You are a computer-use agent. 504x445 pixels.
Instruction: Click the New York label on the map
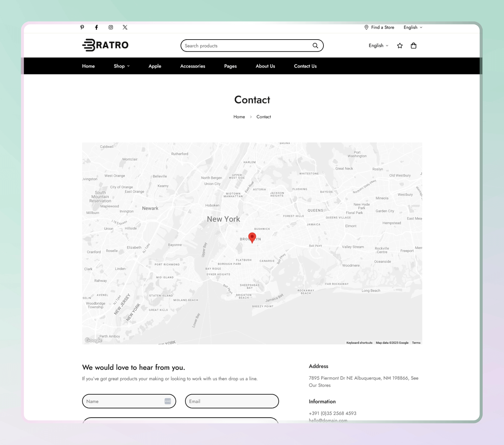point(223,219)
